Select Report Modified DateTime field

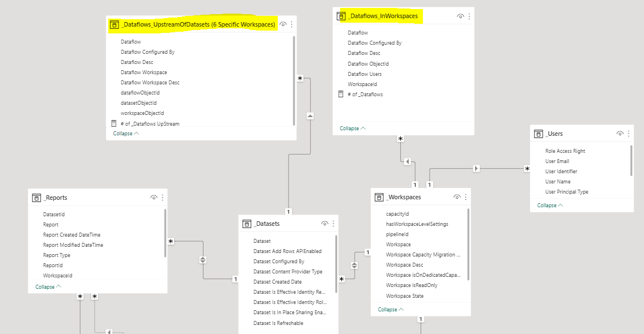click(x=73, y=245)
